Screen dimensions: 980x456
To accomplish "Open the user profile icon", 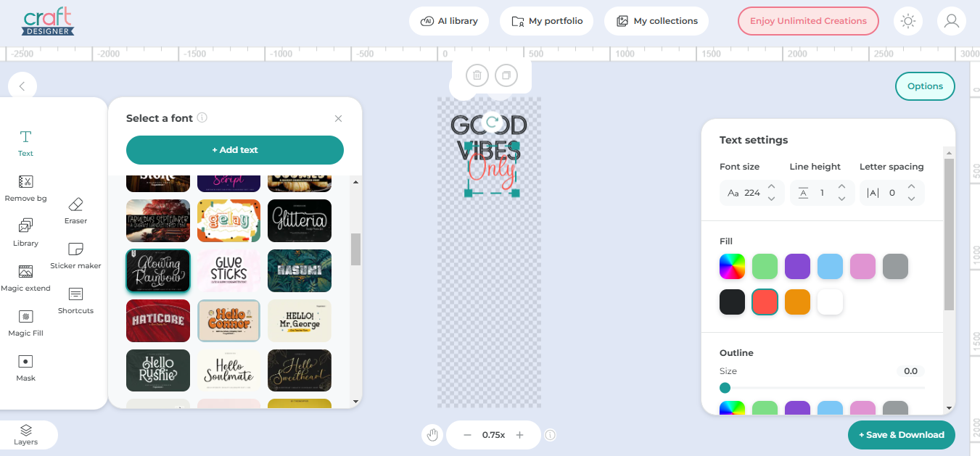I will click(x=952, y=21).
